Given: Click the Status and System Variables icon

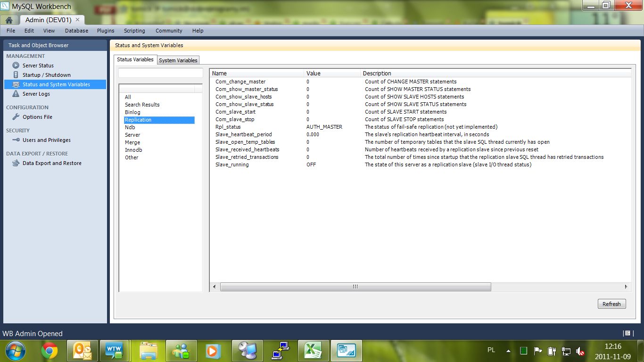Looking at the screenshot, I should (16, 84).
